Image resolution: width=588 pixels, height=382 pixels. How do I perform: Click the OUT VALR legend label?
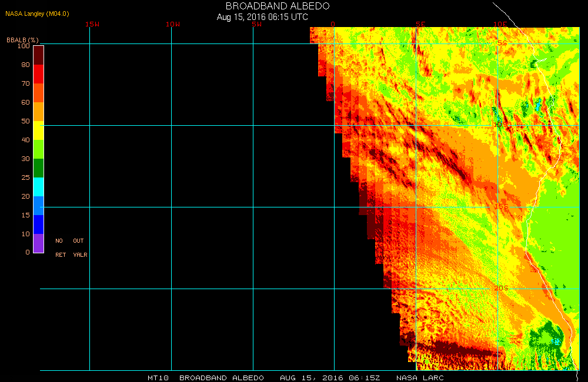point(80,248)
